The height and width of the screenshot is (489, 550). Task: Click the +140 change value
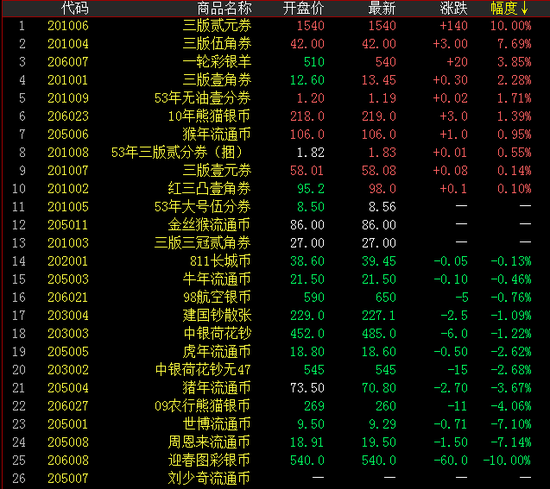click(454, 26)
